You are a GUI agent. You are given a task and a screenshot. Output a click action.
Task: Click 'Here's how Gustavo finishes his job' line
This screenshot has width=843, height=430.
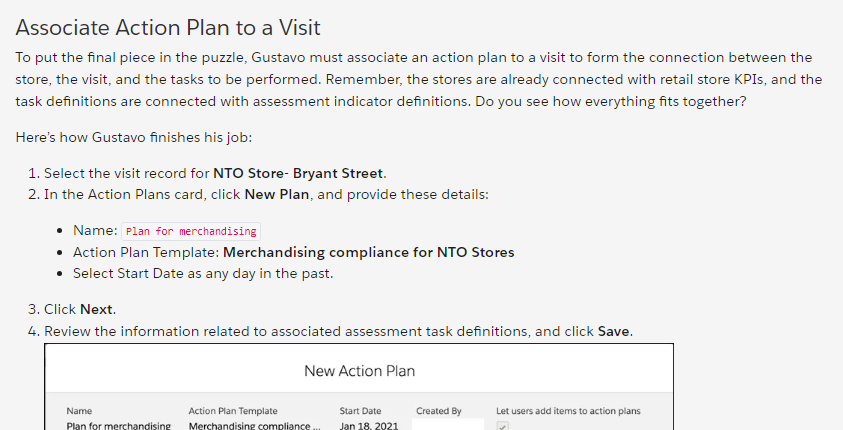pyautogui.click(x=134, y=138)
